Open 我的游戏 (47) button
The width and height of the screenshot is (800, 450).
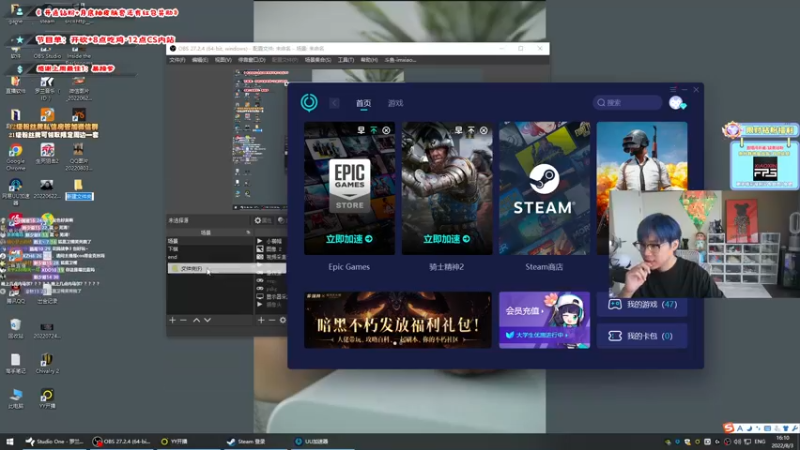point(642,304)
